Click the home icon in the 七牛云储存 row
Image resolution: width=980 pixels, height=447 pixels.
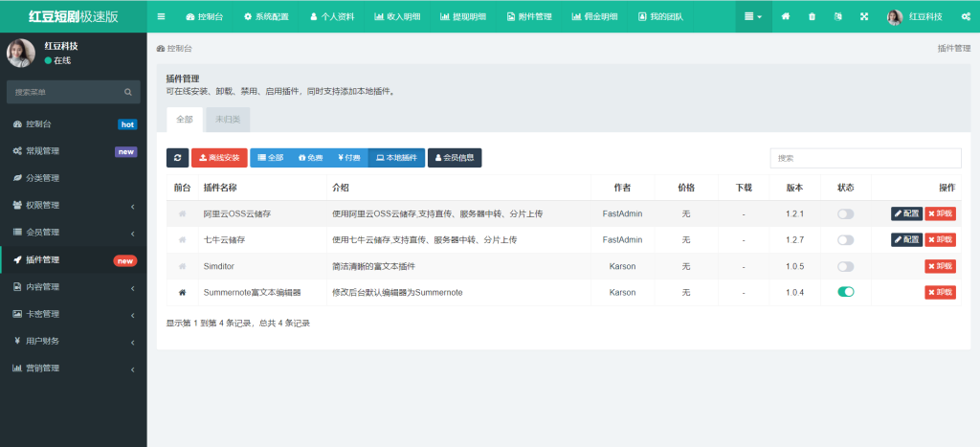tap(183, 240)
